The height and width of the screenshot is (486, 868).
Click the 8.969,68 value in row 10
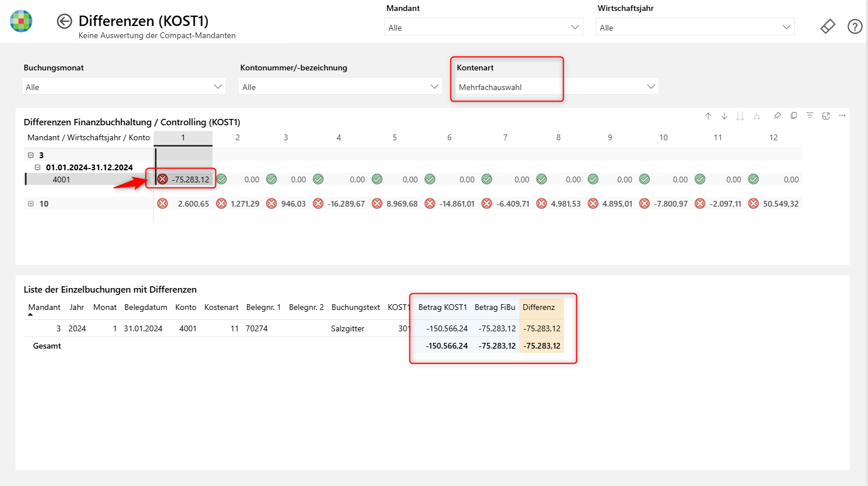pyautogui.click(x=402, y=204)
